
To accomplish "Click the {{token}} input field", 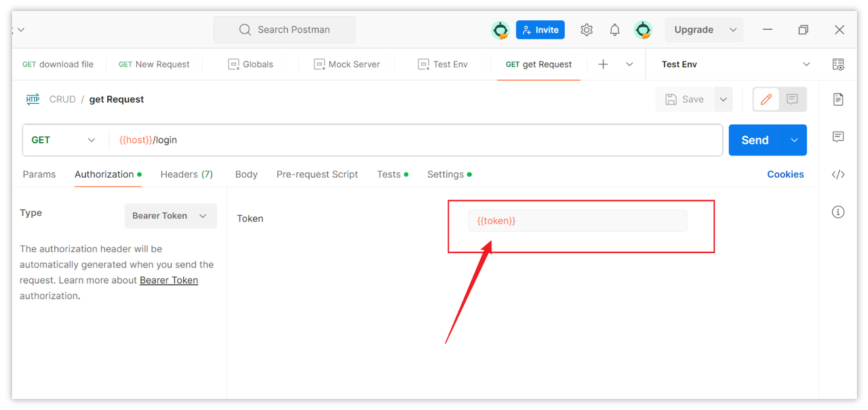I will tap(577, 221).
